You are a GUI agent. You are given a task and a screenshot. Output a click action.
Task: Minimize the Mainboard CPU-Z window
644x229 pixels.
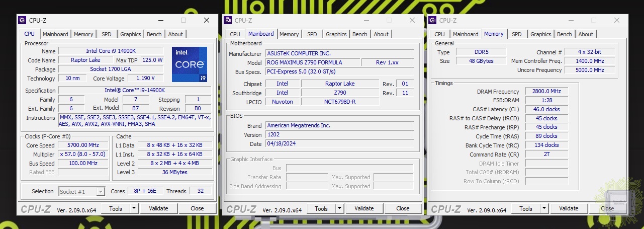[365, 20]
